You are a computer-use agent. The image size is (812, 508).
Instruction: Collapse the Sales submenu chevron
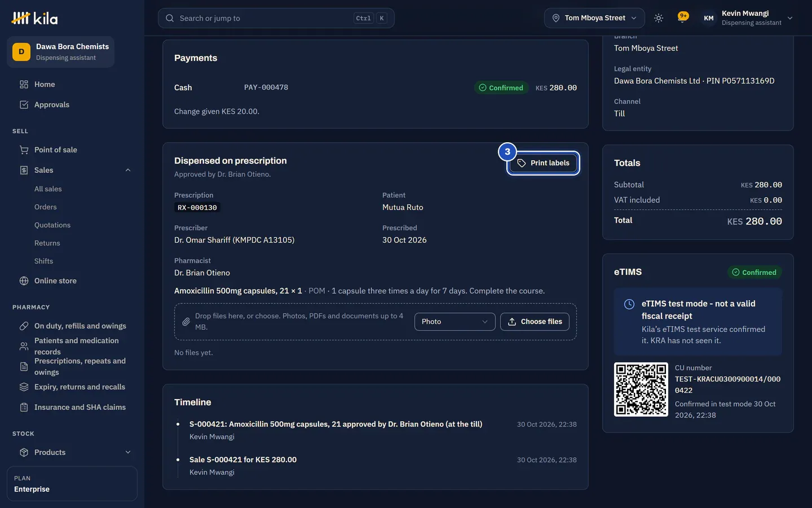[x=128, y=170]
